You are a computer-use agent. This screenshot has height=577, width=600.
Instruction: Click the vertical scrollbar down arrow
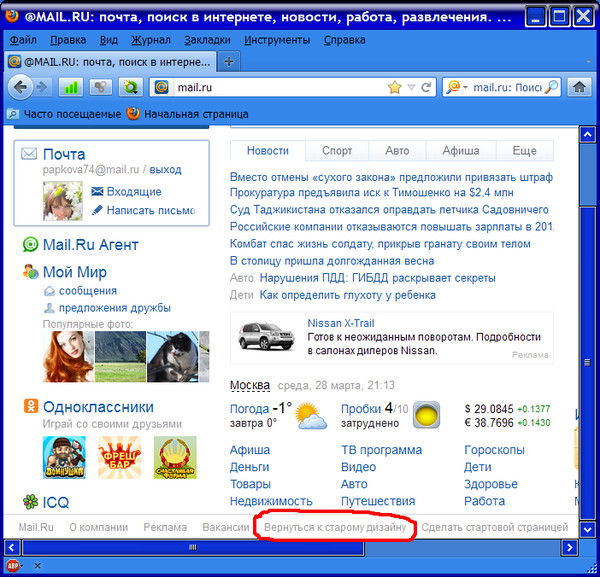pyautogui.click(x=587, y=530)
